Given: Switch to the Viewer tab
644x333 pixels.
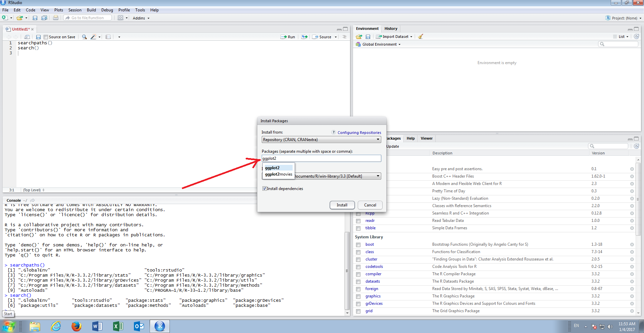Looking at the screenshot, I should (x=427, y=138).
